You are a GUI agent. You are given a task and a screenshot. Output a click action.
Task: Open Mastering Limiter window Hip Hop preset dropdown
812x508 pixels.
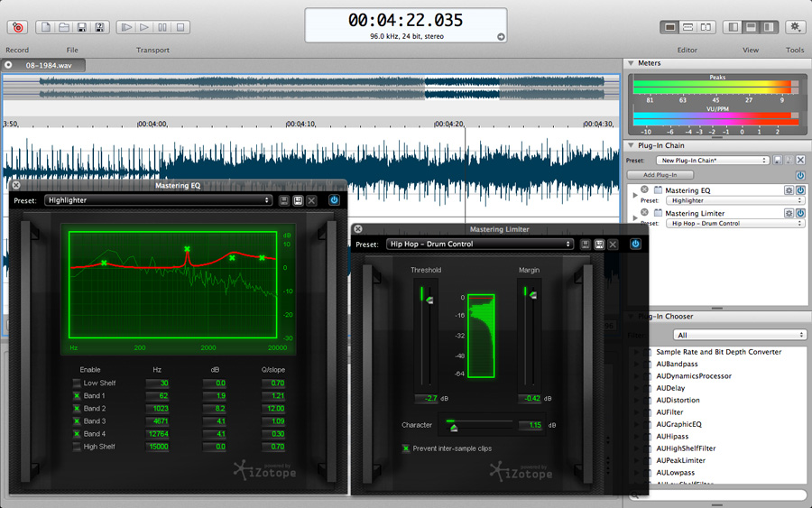(x=480, y=244)
